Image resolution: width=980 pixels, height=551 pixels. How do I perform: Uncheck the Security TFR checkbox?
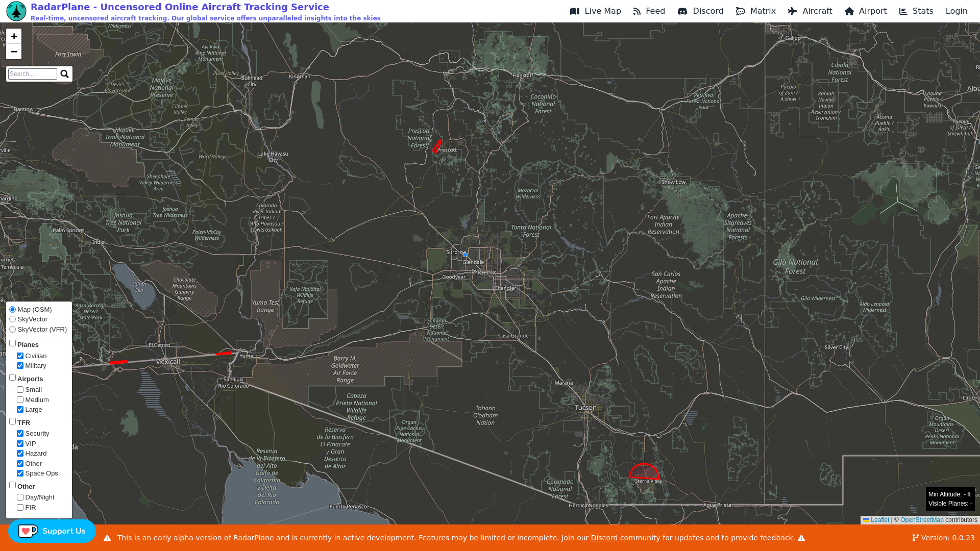coord(20,434)
